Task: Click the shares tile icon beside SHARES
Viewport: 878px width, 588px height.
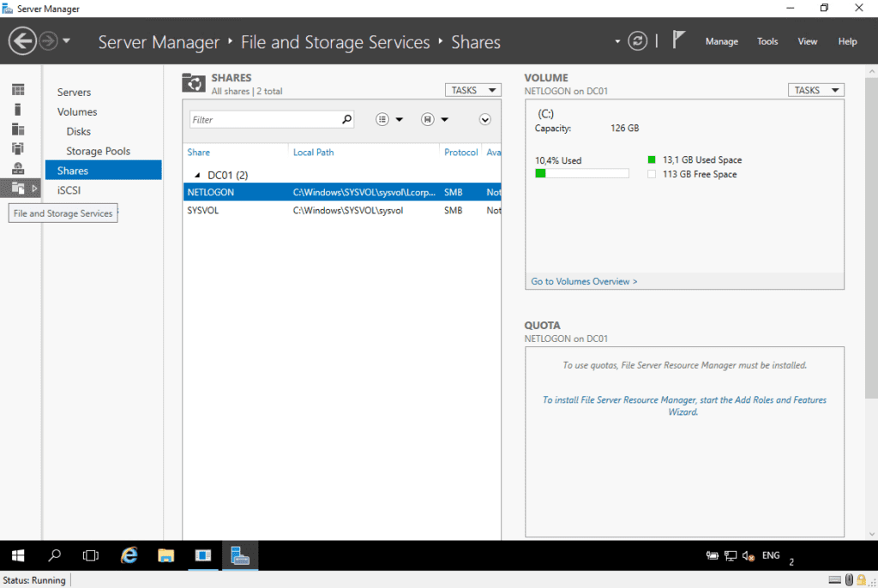Action: [194, 83]
